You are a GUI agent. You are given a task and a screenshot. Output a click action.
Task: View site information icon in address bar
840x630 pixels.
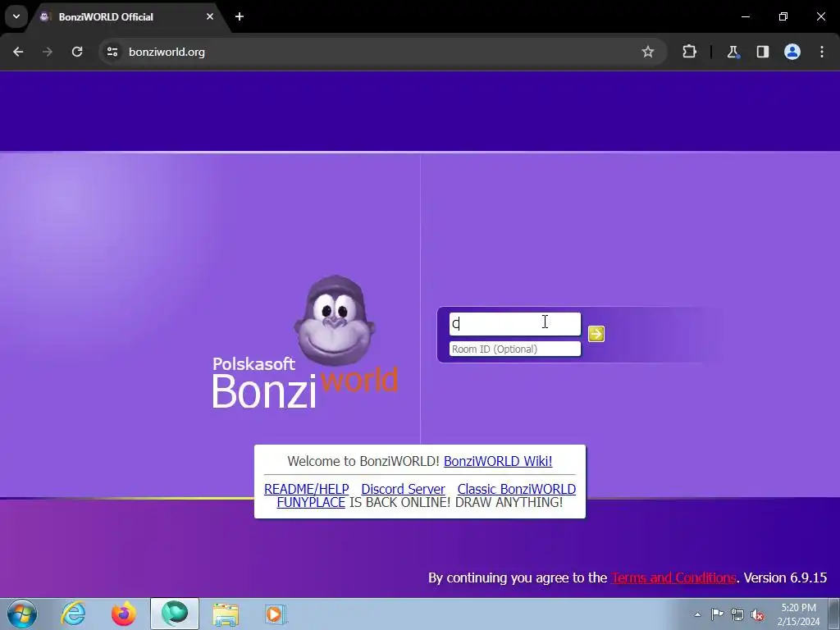point(112,52)
